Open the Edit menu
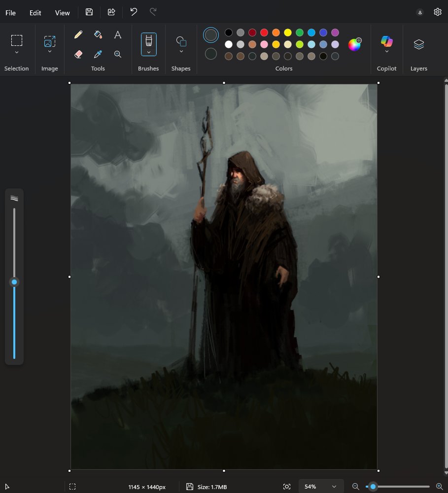 35,13
